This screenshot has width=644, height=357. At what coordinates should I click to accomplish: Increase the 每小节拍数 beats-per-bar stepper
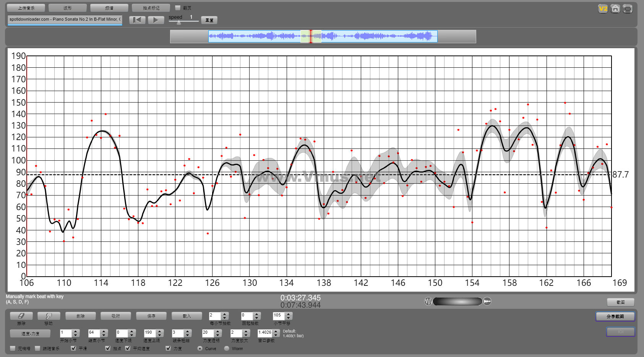click(225, 314)
